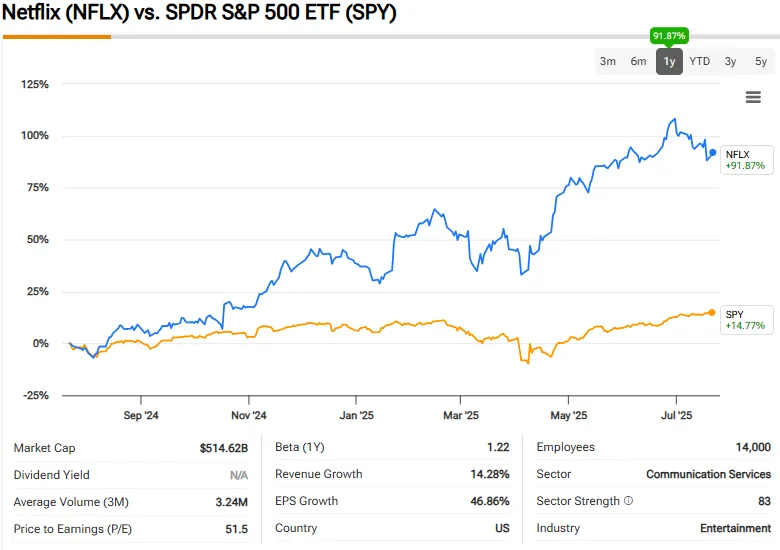
Task: Click the Mar '25 axis label
Action: 461,415
